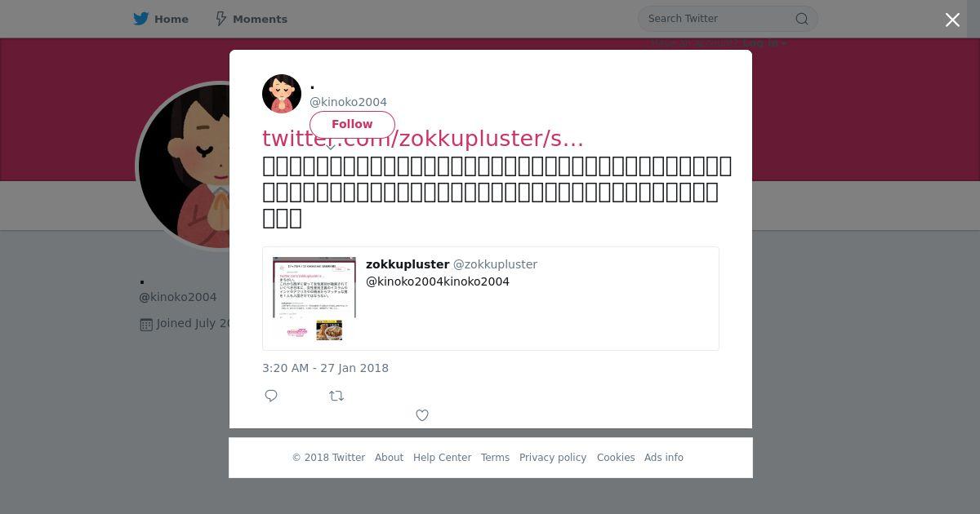Open the Log in dropdown
Screen dimensions: 980x514
(x=765, y=43)
